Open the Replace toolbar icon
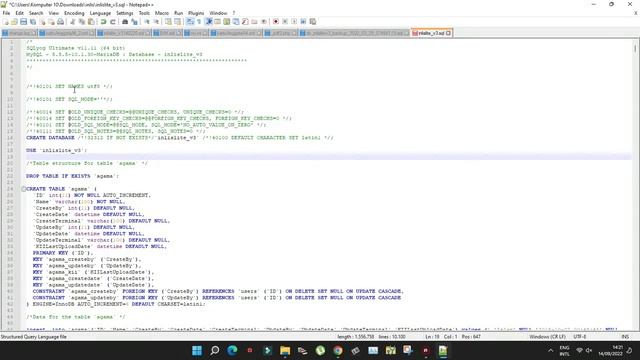640x360 pixels. (134, 21)
